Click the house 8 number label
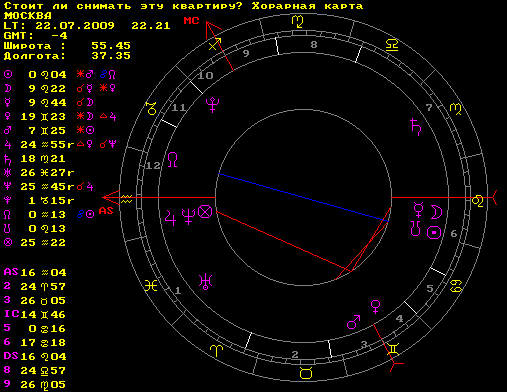This screenshot has height=392, width=507. pyautogui.click(x=314, y=45)
